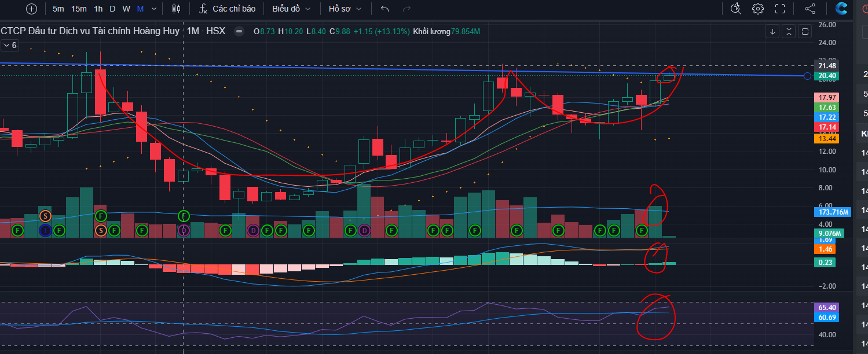Click the 17.97 moving average label
The height and width of the screenshot is (354, 868).
point(826,97)
